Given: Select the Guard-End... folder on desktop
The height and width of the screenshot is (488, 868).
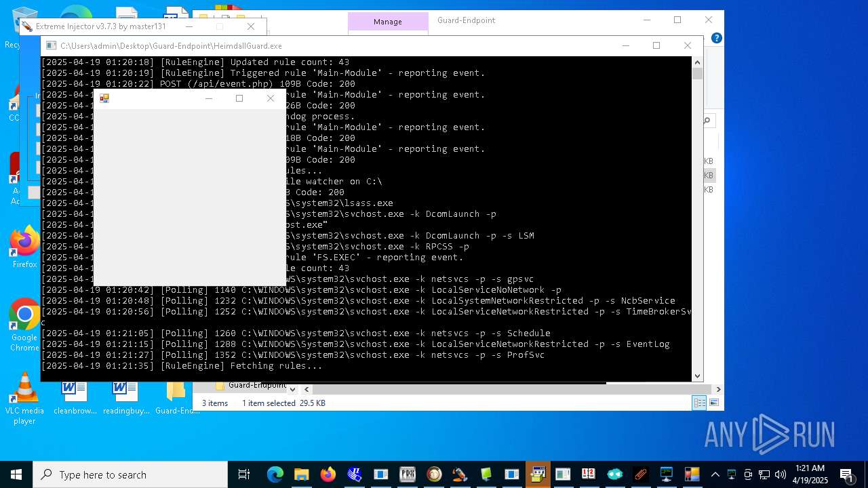Looking at the screenshot, I should click(177, 397).
